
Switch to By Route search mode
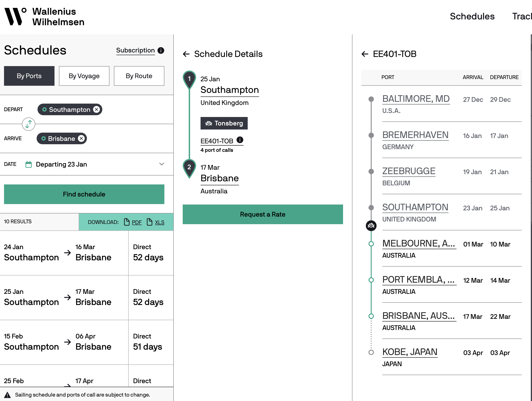139,76
